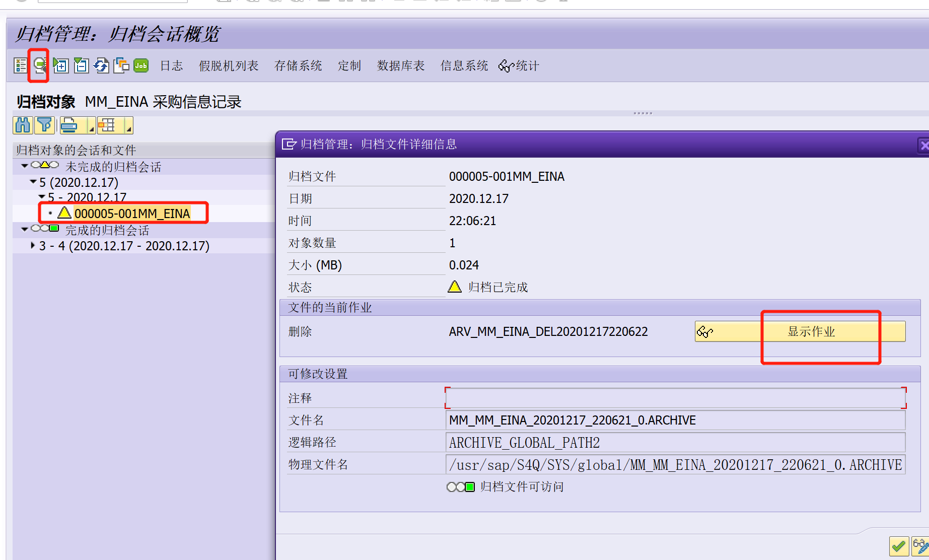This screenshot has width=929, height=560.
Task: Click the collapse subtree icon
Action: pos(81,65)
